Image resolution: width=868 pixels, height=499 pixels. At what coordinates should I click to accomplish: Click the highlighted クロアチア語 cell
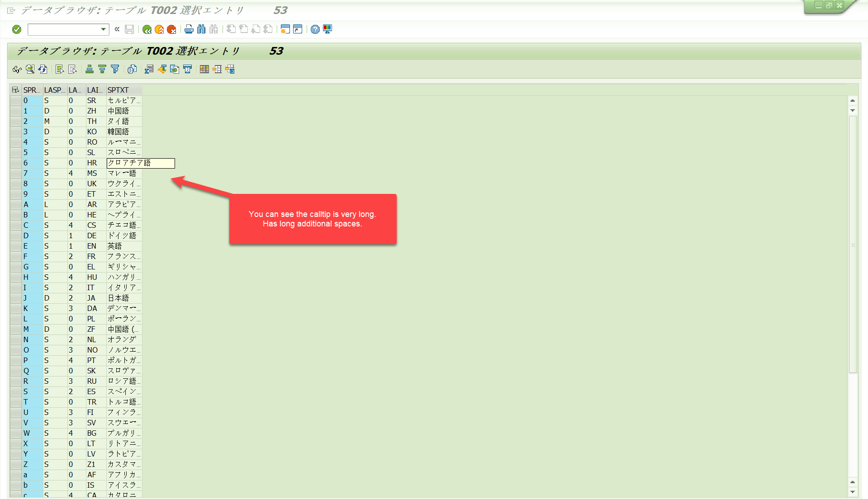[x=141, y=163]
